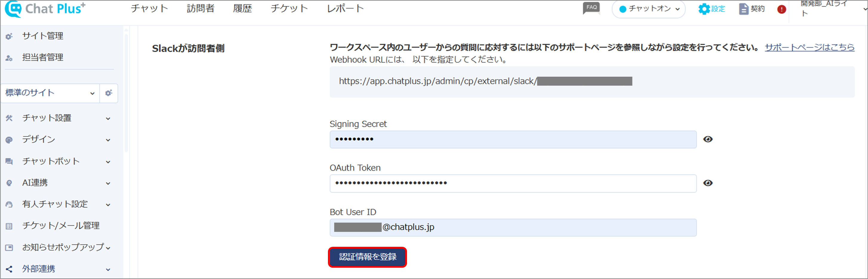Screen dimensions: 868x279
Task: Click the 契約 label in header
Action: click(x=758, y=9)
